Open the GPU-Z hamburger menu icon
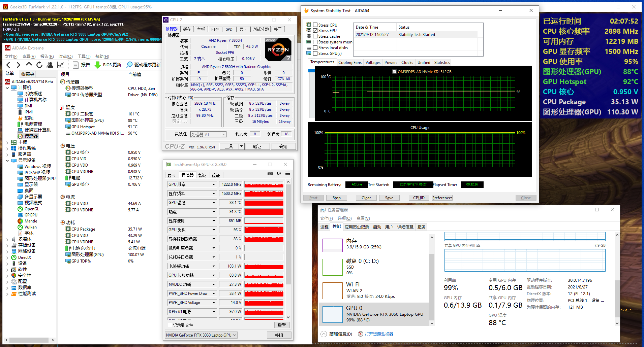 (x=287, y=173)
